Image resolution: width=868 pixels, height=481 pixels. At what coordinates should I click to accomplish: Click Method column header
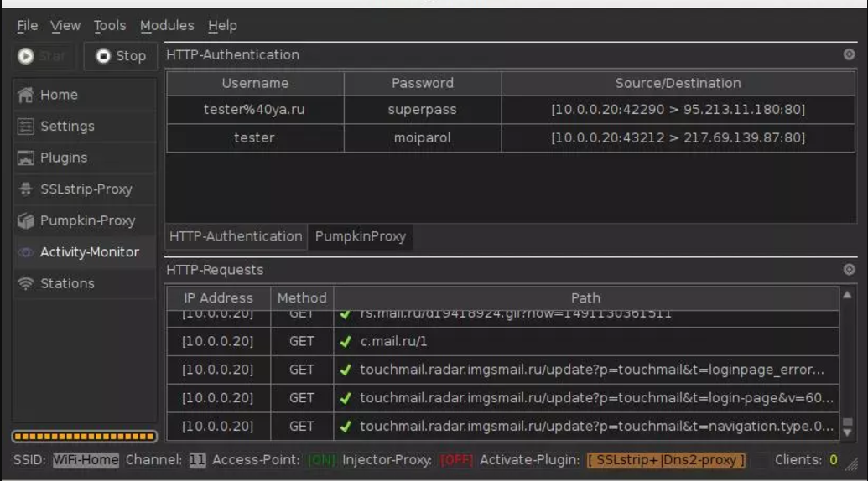point(302,298)
